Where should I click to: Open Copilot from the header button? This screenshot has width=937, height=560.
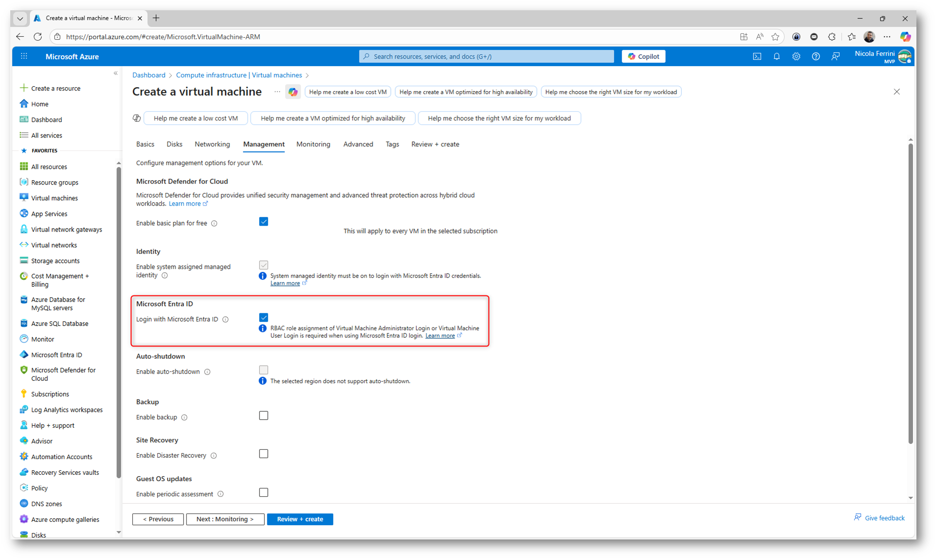tap(643, 56)
